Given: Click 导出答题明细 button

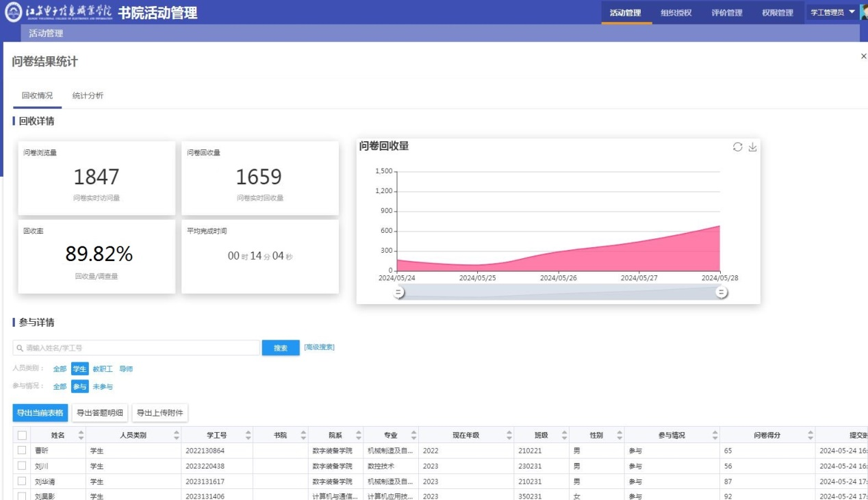Looking at the screenshot, I should [100, 412].
